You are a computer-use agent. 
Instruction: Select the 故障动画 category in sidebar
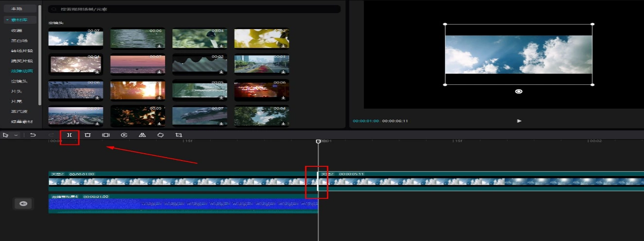(x=22, y=71)
